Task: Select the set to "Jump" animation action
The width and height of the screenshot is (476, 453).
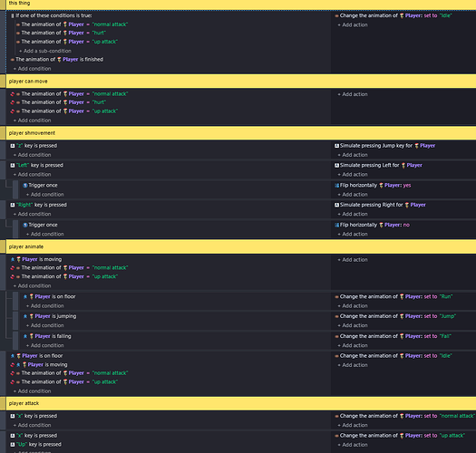Action: pos(395,316)
